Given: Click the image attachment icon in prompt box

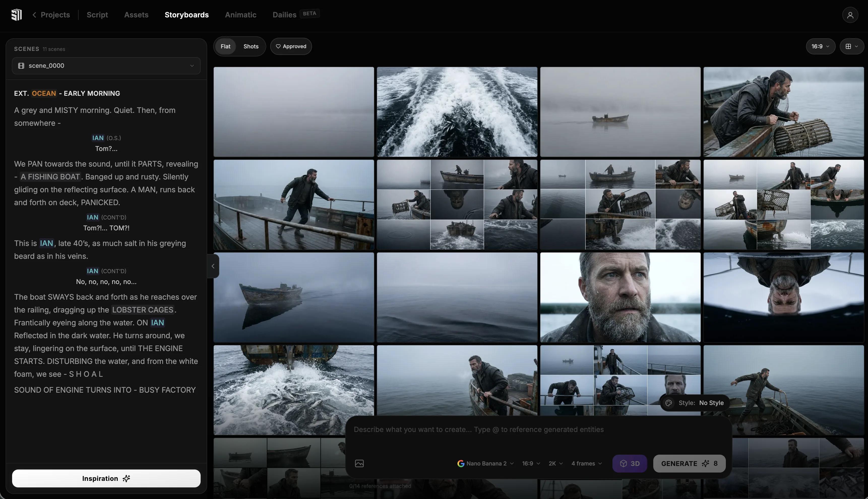Looking at the screenshot, I should [x=359, y=463].
